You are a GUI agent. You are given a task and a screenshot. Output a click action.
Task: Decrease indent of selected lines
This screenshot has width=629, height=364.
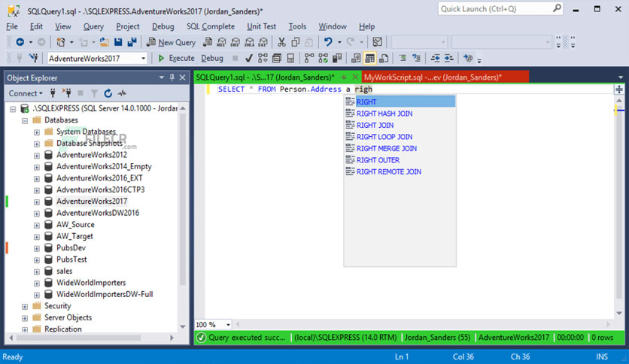[435, 59]
